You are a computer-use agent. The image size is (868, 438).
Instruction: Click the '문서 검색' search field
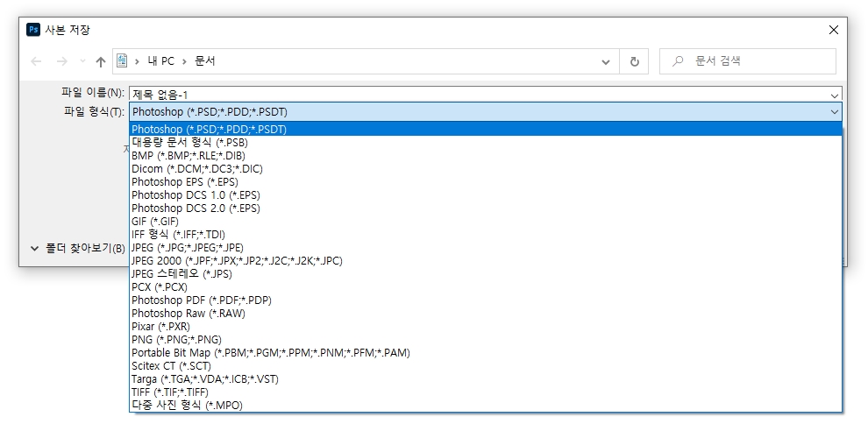[x=748, y=61]
